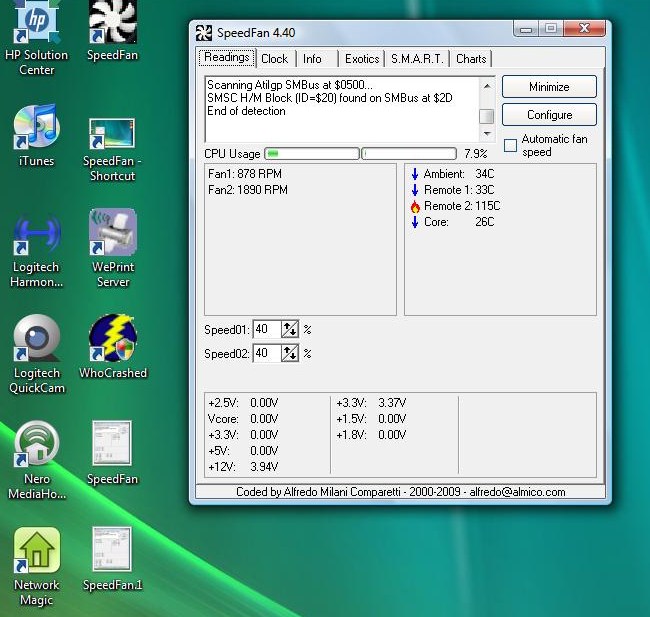650x617 pixels.
Task: Click the author credits status bar
Action: click(400, 492)
